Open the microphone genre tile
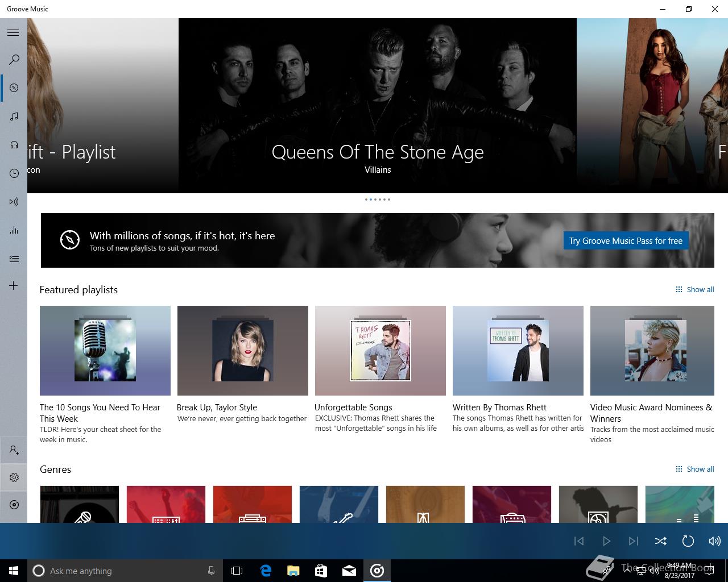The width and height of the screenshot is (728, 582). (80, 504)
